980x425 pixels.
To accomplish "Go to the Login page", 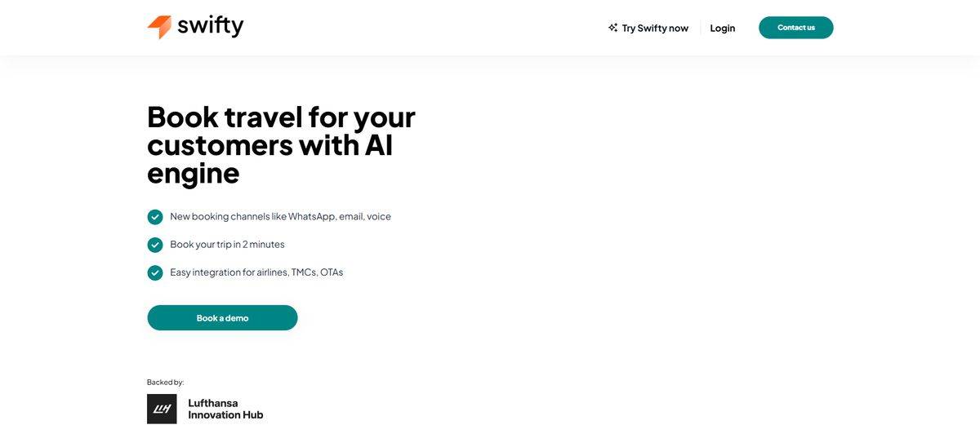I will 722,28.
